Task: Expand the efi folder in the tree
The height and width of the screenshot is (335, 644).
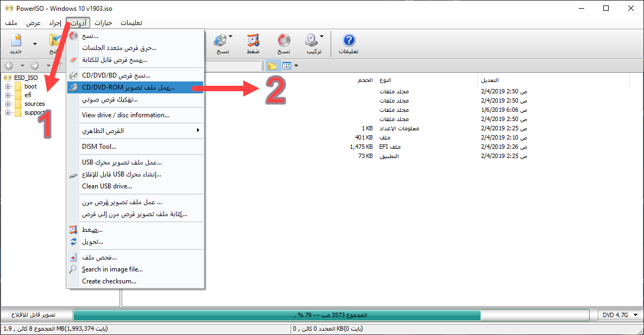Action: (8, 95)
